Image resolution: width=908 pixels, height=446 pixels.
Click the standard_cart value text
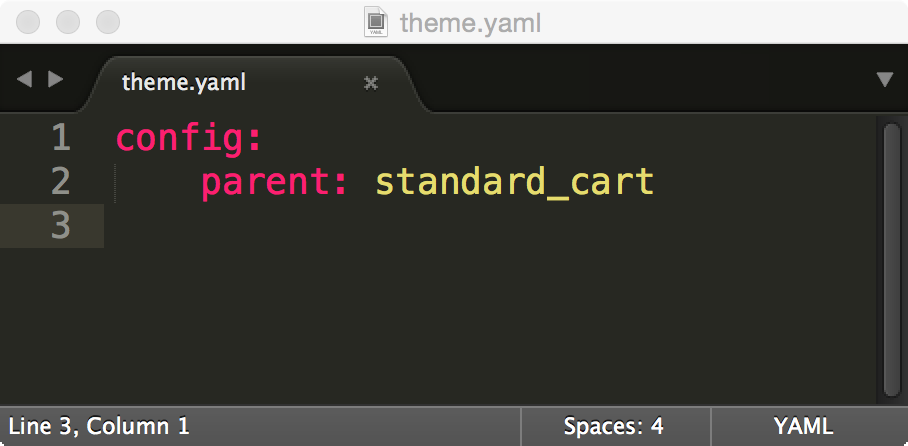515,182
